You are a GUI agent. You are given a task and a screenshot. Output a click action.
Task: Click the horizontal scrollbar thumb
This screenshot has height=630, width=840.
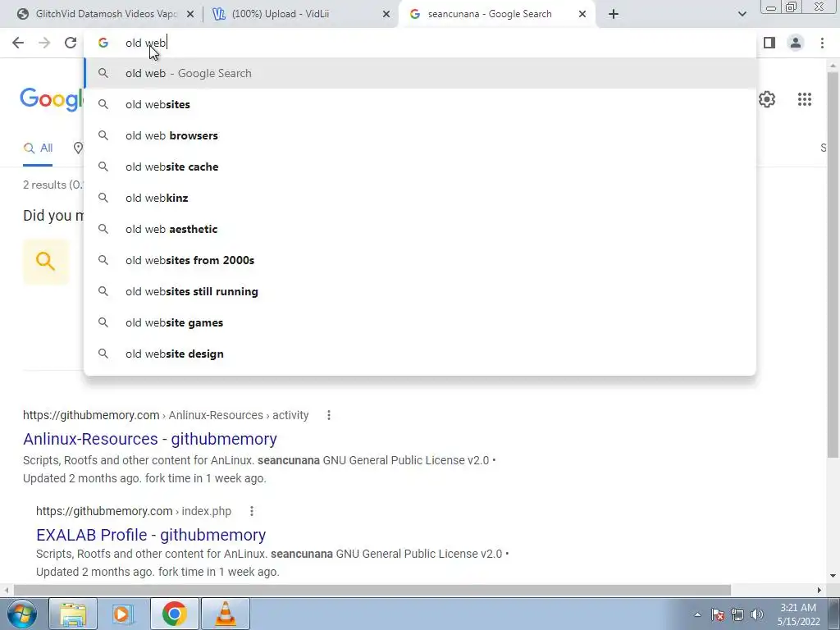(x=372, y=590)
